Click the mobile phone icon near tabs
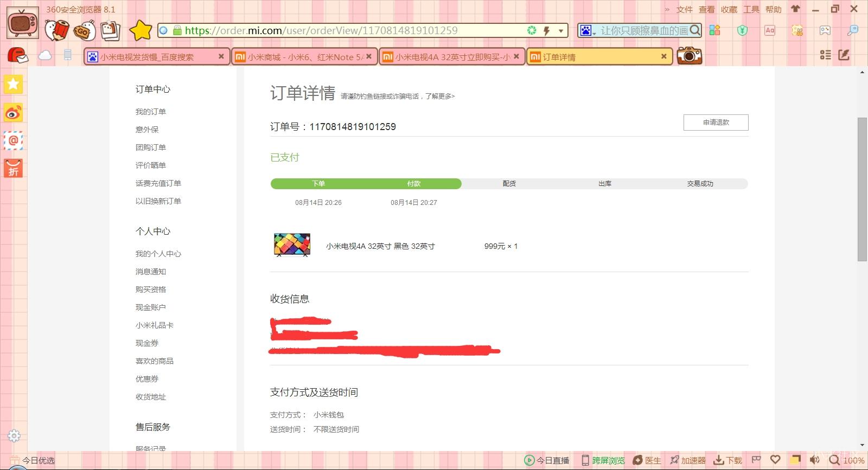Image resolution: width=868 pixels, height=470 pixels. (x=68, y=55)
